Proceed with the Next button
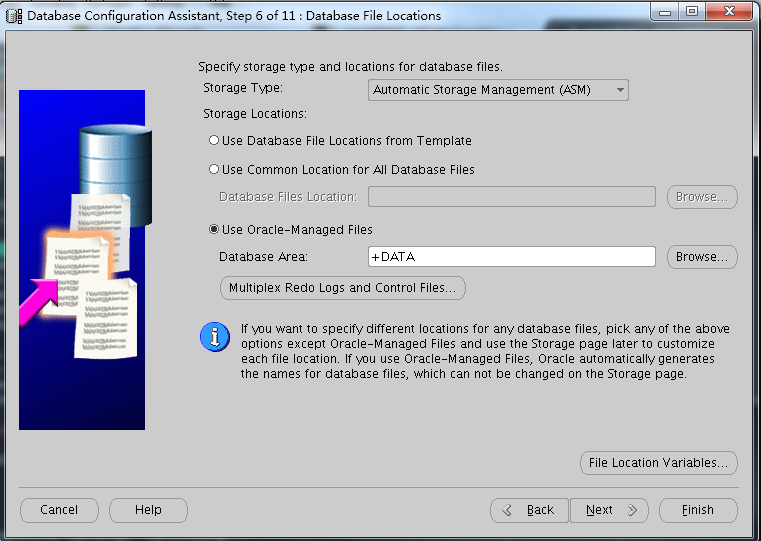The image size is (761, 541). click(x=609, y=510)
